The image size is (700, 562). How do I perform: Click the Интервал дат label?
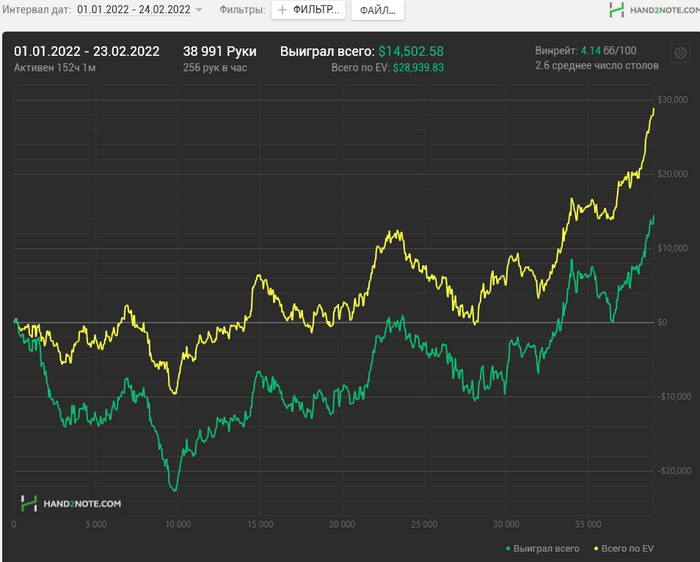(37, 9)
